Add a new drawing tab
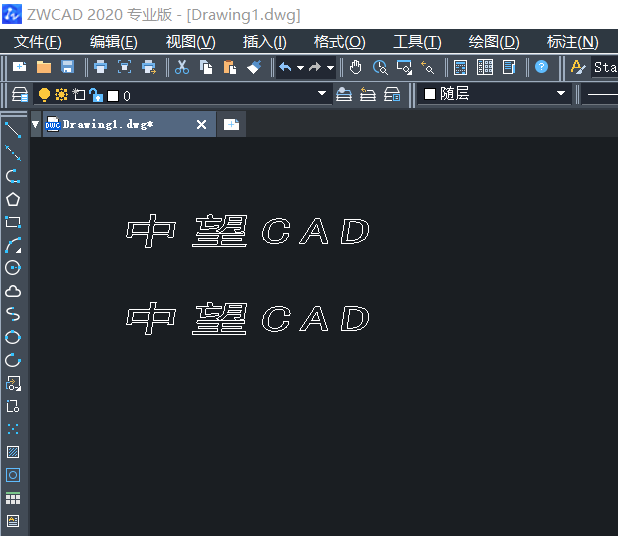618x536 pixels. [232, 125]
